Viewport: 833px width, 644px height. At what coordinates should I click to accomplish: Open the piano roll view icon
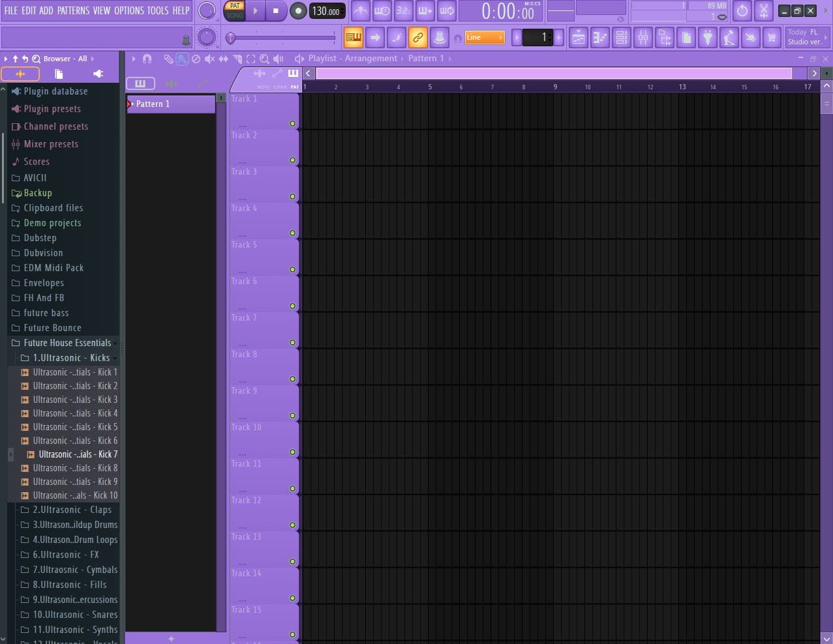[x=600, y=38]
